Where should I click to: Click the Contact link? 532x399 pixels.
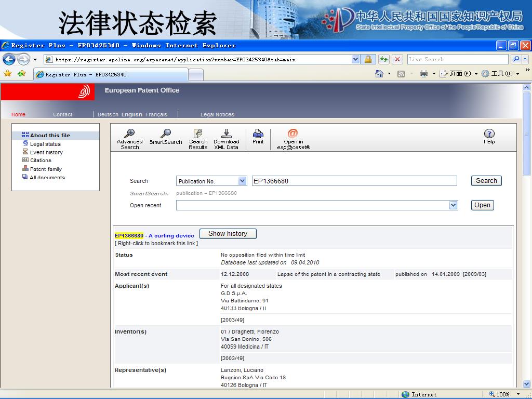pyautogui.click(x=63, y=114)
